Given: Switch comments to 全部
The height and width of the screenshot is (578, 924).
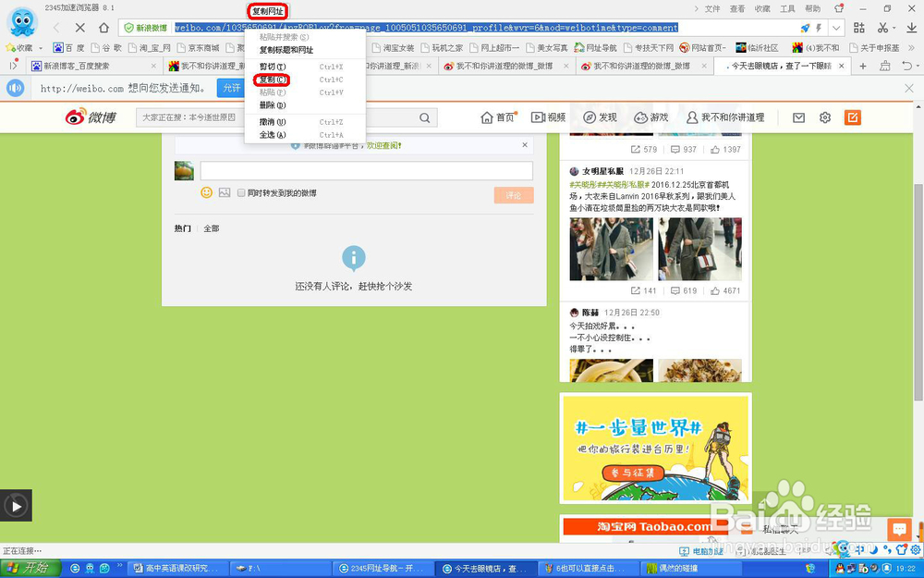Looking at the screenshot, I should [x=212, y=228].
